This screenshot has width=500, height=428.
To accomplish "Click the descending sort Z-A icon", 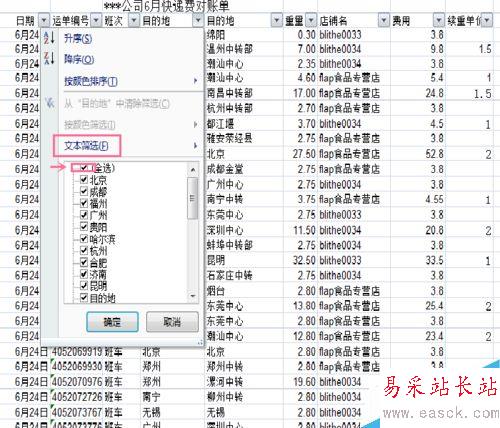I will tap(49, 58).
